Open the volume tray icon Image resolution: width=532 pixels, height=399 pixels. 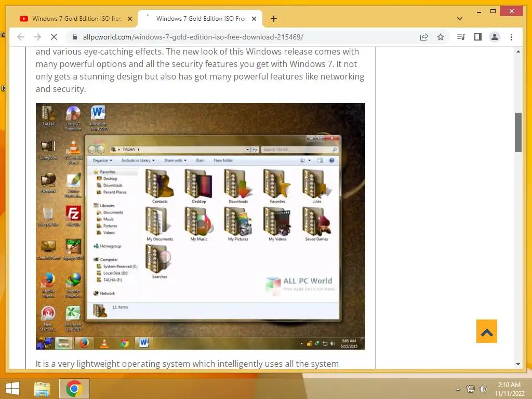pos(483,389)
